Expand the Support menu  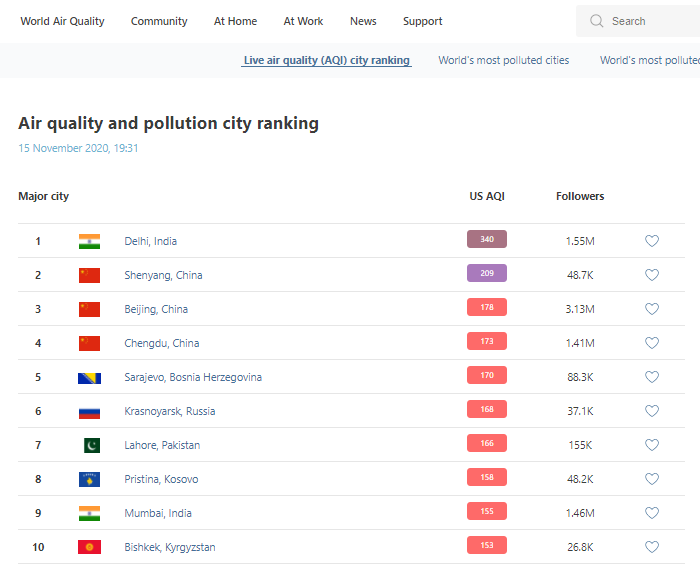[422, 21]
